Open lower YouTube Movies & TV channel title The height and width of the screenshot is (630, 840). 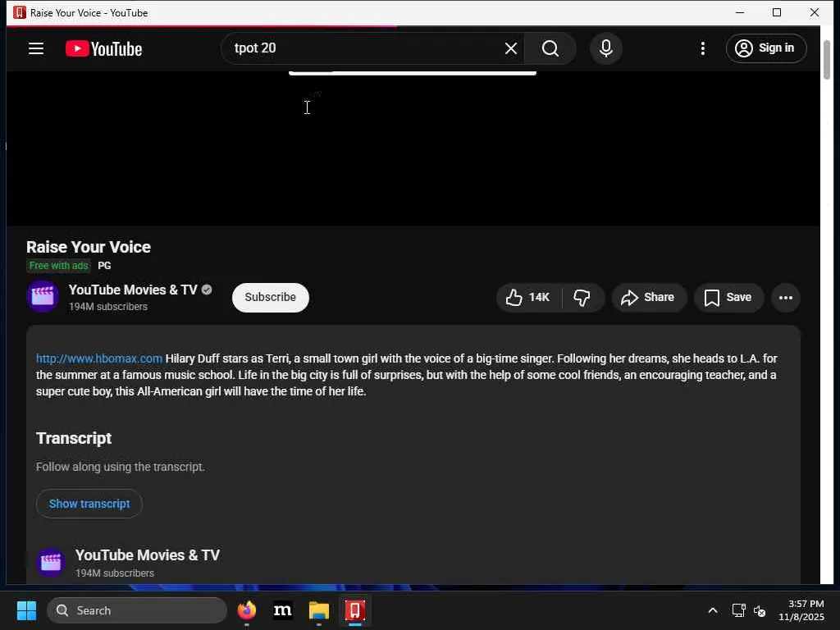pos(148,555)
